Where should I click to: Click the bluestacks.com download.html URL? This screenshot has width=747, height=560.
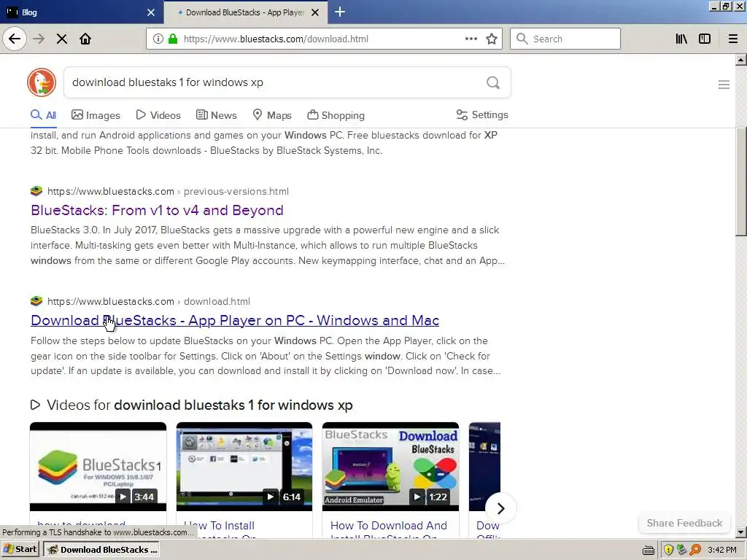point(149,301)
